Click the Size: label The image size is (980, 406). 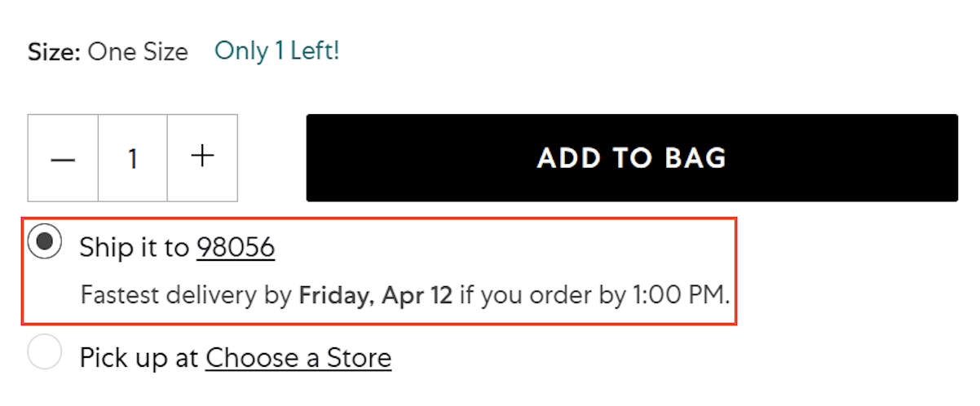[54, 52]
